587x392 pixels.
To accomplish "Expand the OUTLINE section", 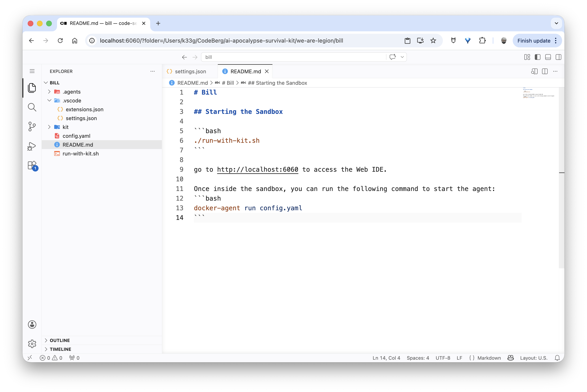I will (x=102, y=341).
